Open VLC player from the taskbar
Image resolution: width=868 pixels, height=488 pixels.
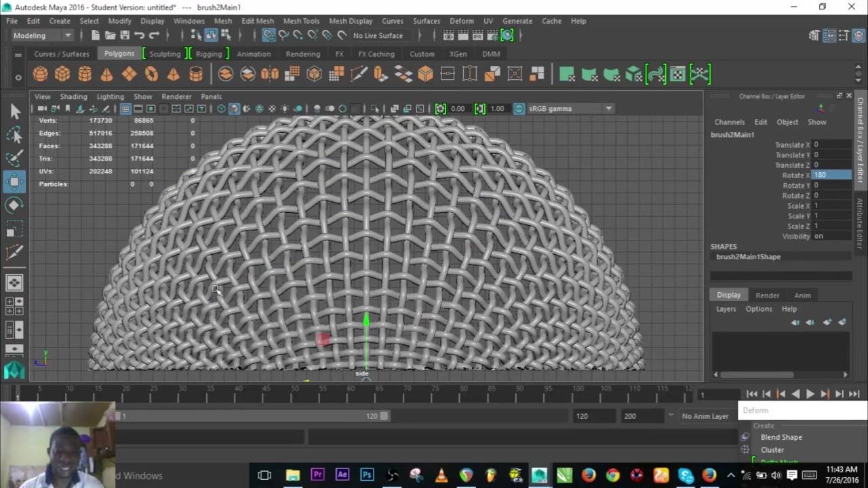(441, 475)
